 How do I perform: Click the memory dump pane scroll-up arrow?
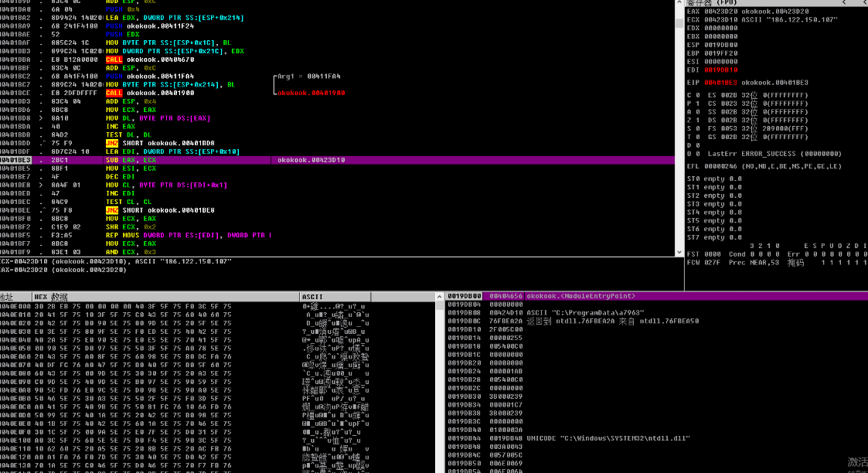click(440, 297)
